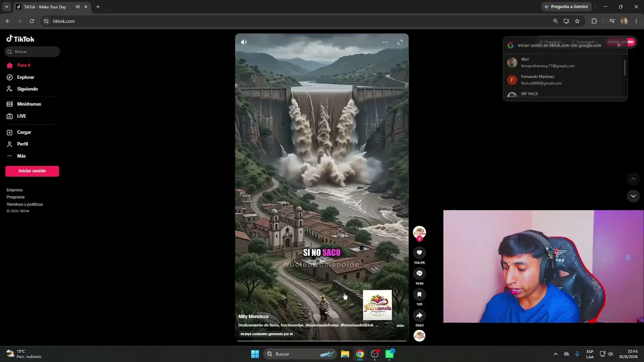Open the Chrome profile avatar
The image size is (644, 362).
(x=624, y=21)
